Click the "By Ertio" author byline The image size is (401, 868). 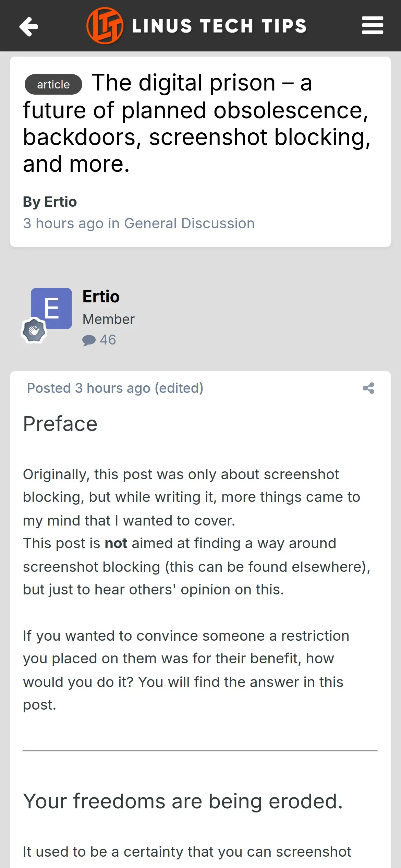(x=50, y=202)
